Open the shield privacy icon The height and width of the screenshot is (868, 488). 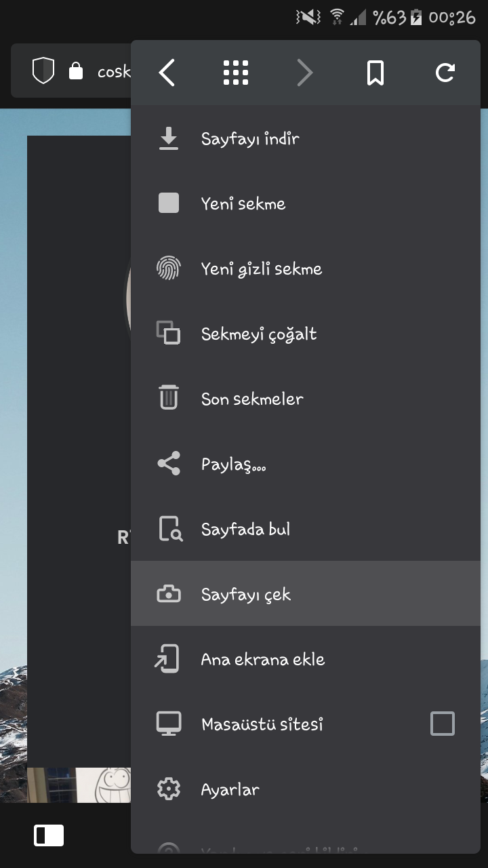[x=43, y=71]
